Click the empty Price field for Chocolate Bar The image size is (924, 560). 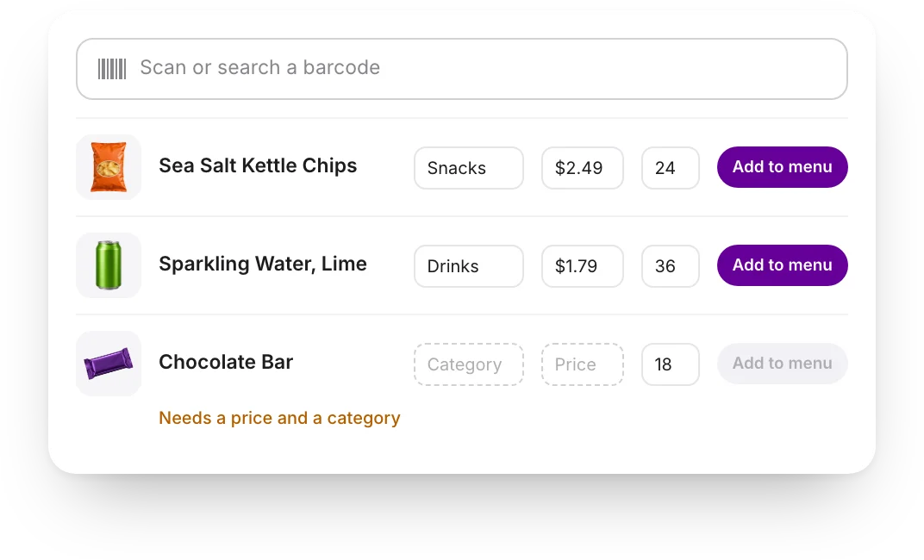582,364
